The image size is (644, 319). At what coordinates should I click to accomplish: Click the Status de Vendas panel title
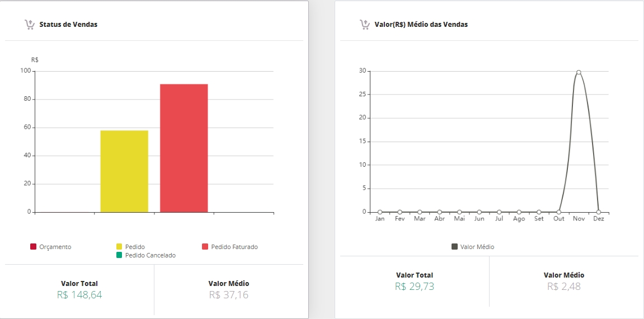68,25
